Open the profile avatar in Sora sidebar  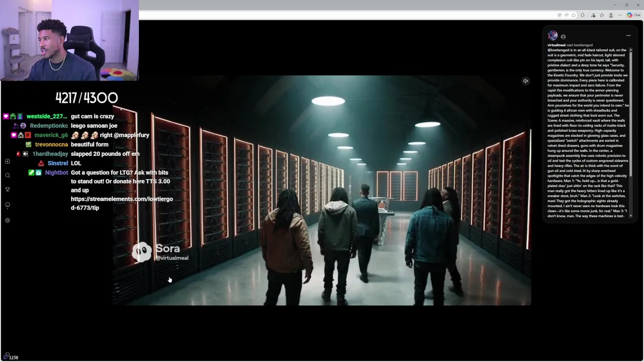tap(8, 220)
